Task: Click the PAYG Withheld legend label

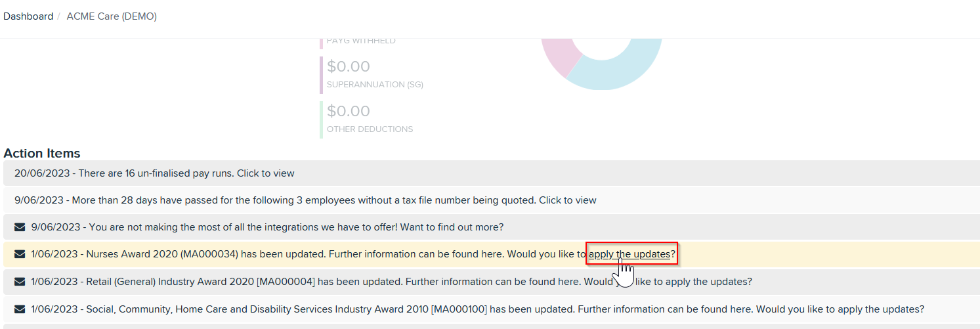Action: click(x=361, y=41)
